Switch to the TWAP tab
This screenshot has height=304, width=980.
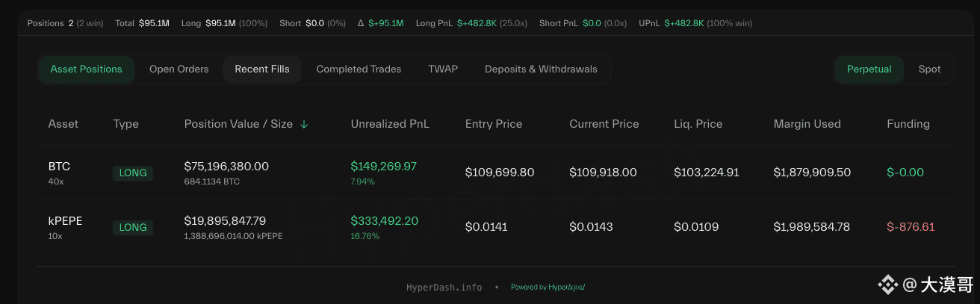(443, 69)
